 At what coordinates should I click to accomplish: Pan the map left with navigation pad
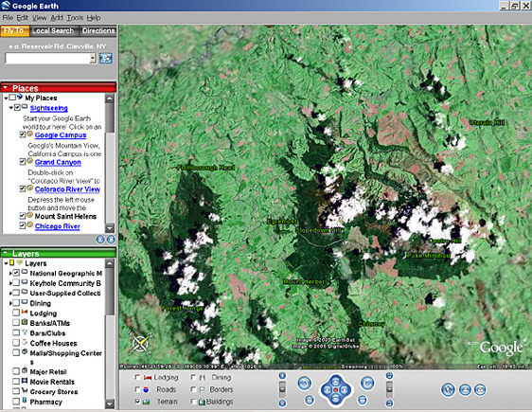pyautogui.click(x=327, y=390)
